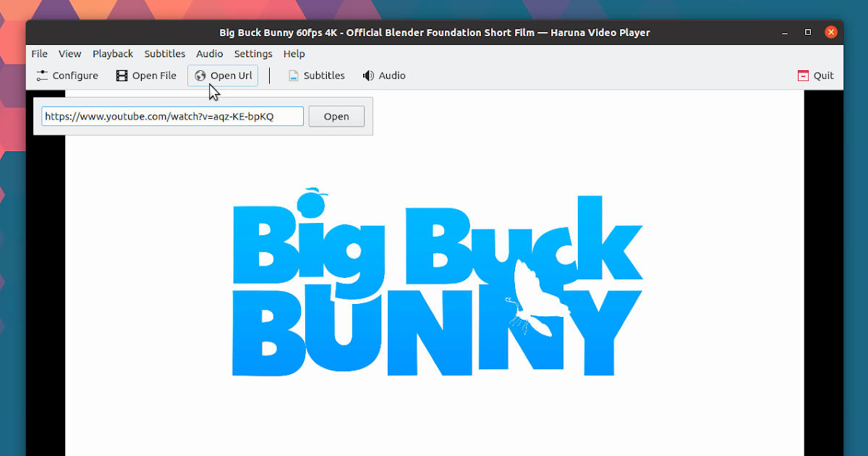Viewport: 868px width, 456px height.
Task: Click the Audio speaker toolbar icon
Action: click(367, 75)
